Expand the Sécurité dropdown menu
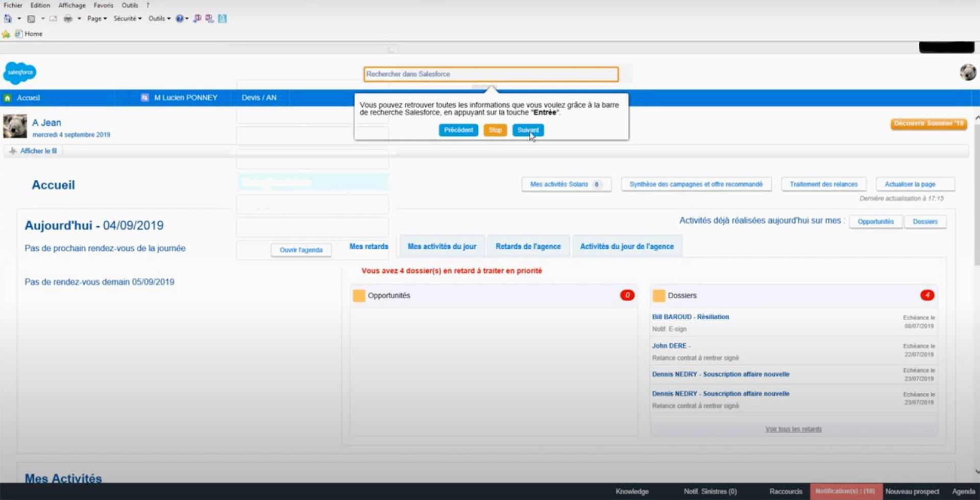The image size is (980, 500). point(127,19)
